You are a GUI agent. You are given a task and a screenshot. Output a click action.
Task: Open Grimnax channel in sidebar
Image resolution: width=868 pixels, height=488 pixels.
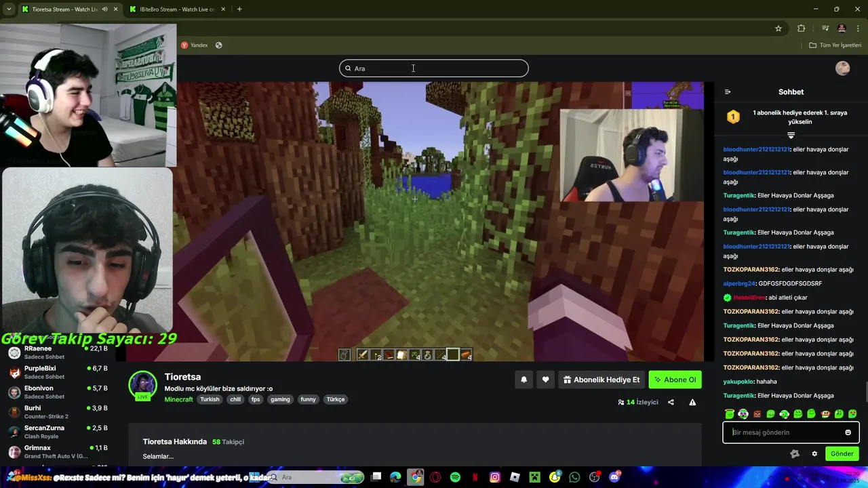pyautogui.click(x=57, y=451)
